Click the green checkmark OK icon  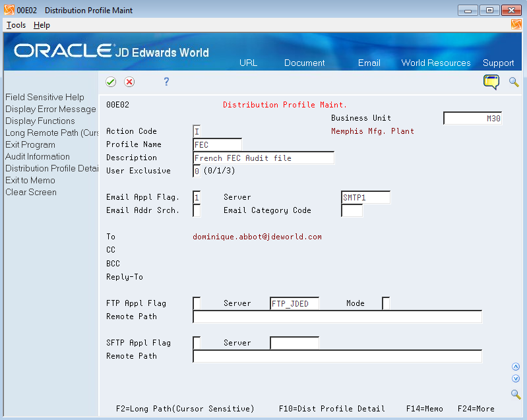pos(111,82)
